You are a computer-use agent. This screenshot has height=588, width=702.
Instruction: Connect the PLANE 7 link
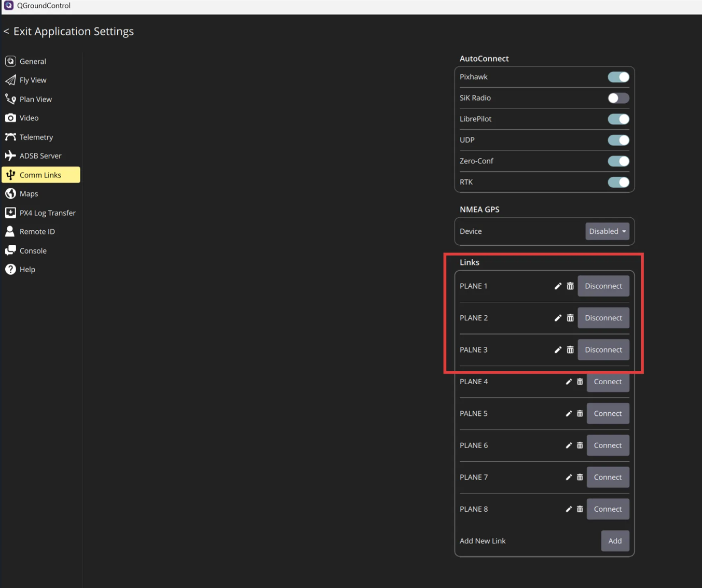coord(608,478)
